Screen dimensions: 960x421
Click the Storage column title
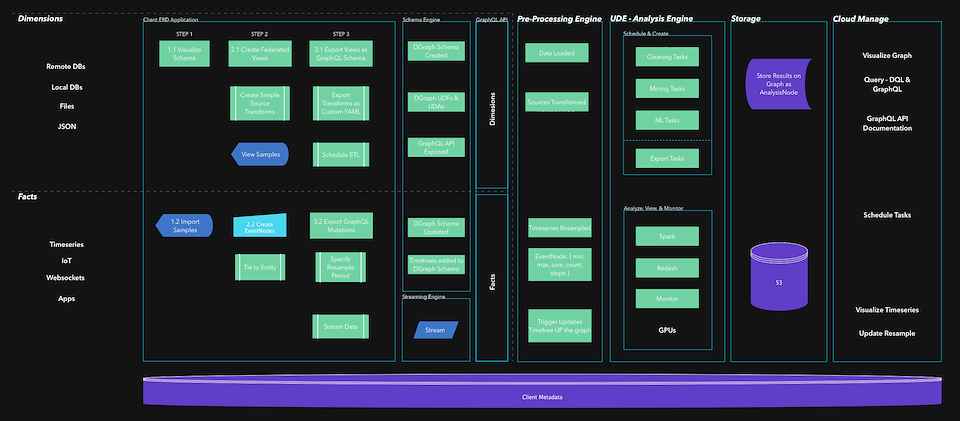(746, 19)
